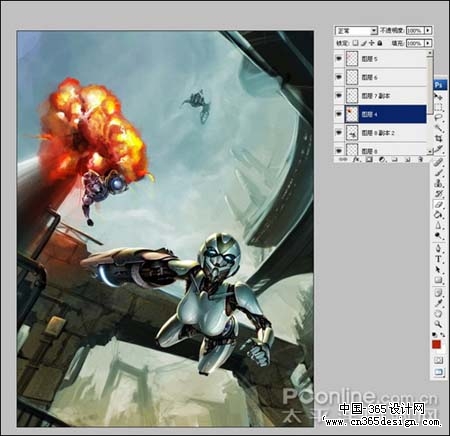Select the Move tool
This screenshot has height=436, width=450.
pyautogui.click(x=438, y=97)
